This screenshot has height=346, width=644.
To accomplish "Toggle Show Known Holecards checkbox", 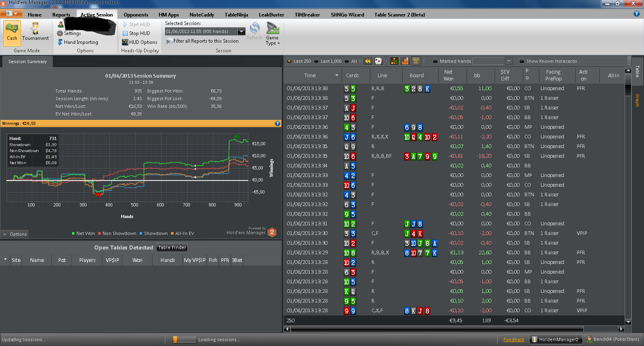I will 522,61.
